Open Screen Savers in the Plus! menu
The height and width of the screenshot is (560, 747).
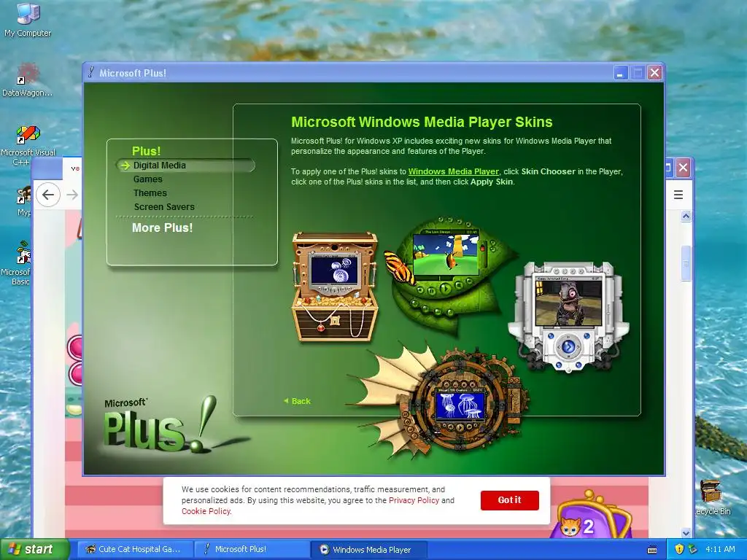164,206
